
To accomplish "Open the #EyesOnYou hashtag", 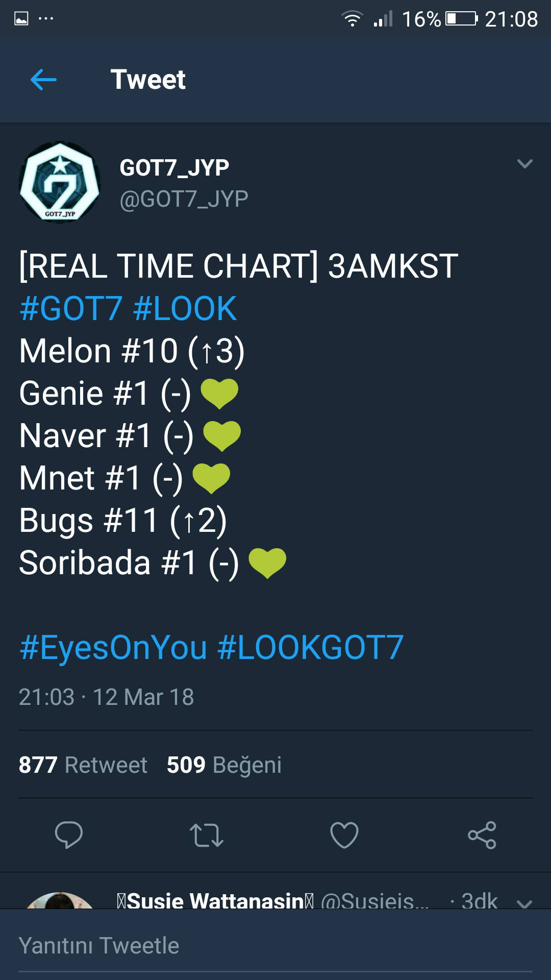I will point(113,648).
